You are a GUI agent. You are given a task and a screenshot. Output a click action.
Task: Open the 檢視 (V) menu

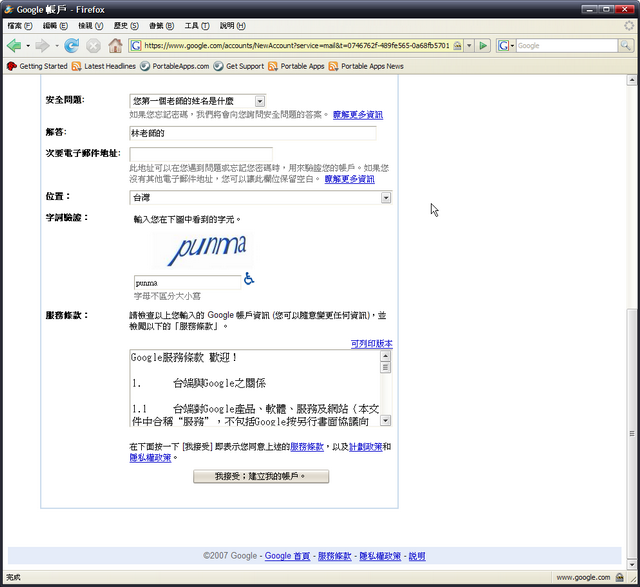tap(91, 26)
